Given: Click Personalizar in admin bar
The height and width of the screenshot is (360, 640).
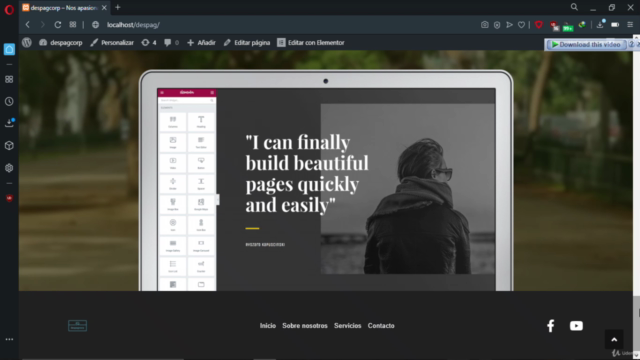Looking at the screenshot, I should [x=112, y=42].
